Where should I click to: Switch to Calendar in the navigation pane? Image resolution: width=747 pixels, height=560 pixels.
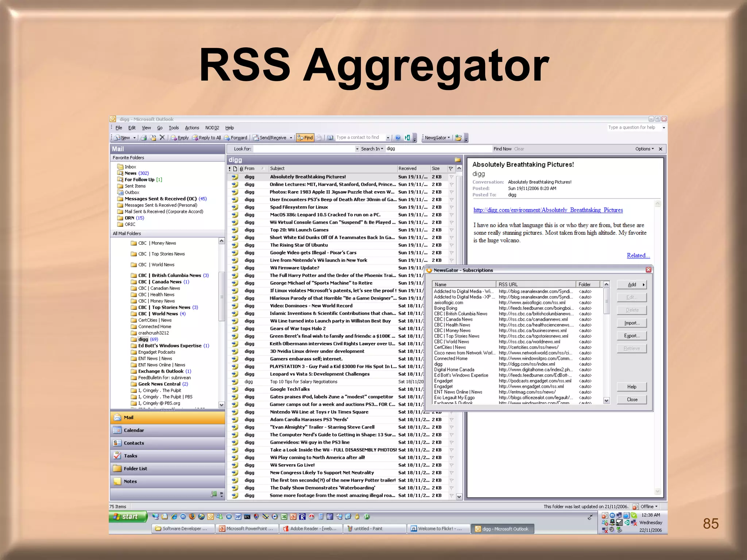click(x=167, y=430)
